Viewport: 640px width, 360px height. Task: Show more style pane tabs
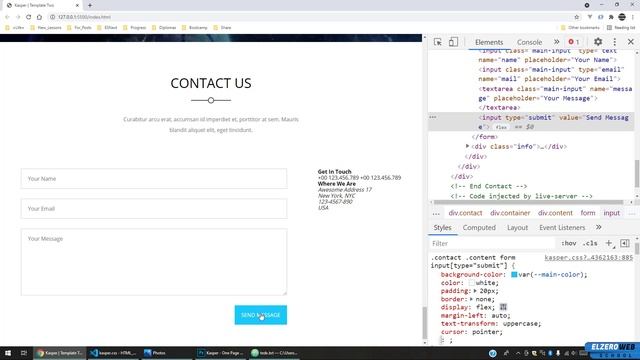coord(599,227)
